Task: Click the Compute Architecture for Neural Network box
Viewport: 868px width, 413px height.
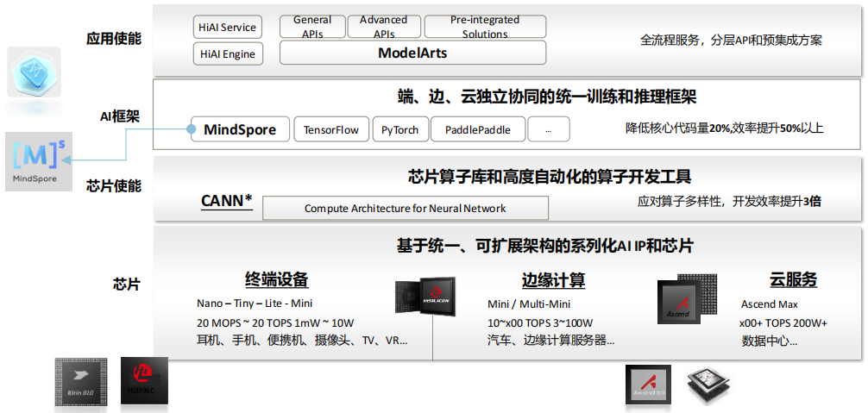Action: pyautogui.click(x=406, y=209)
